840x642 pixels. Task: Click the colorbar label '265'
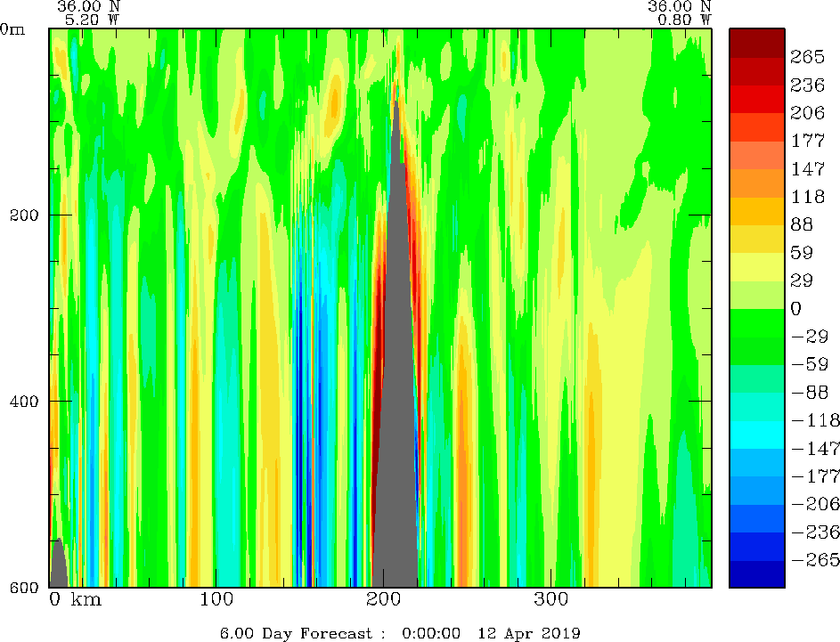[807, 57]
